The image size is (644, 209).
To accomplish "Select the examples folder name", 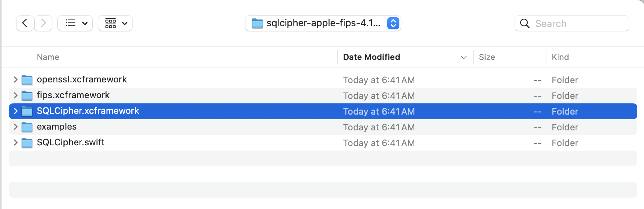I will pyautogui.click(x=57, y=127).
